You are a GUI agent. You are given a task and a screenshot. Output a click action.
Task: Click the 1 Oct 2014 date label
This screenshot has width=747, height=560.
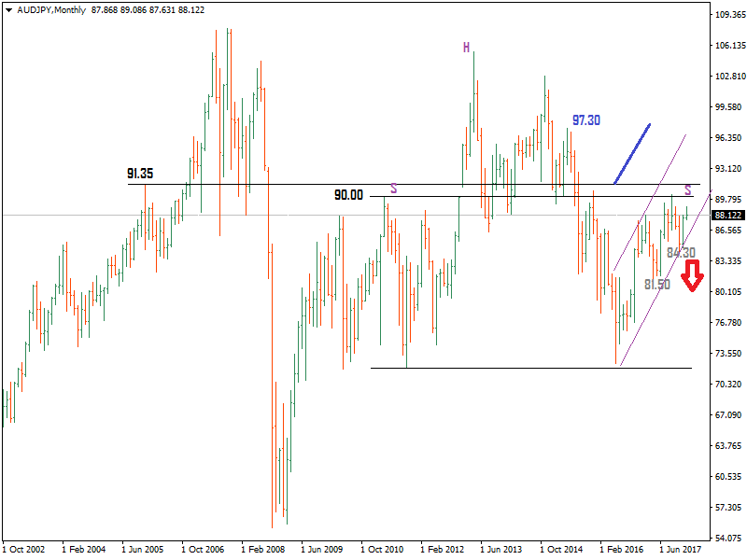click(561, 549)
